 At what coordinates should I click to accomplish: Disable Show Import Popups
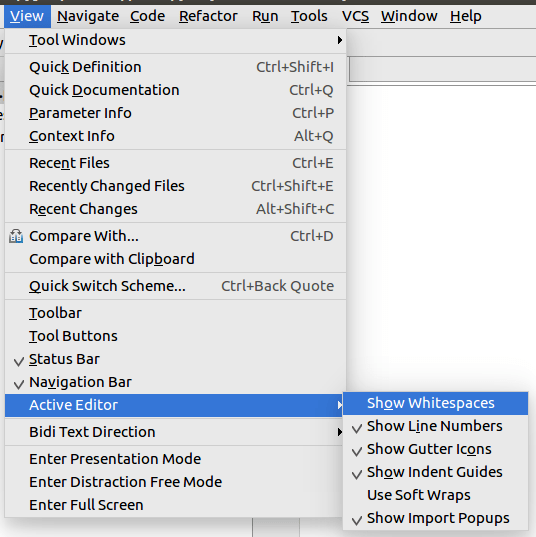pos(435,518)
